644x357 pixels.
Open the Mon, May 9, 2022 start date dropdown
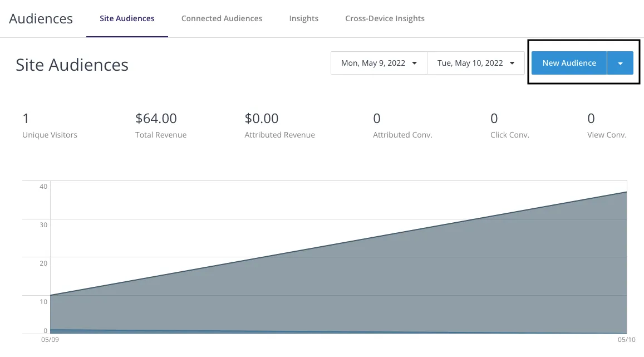[x=378, y=63]
